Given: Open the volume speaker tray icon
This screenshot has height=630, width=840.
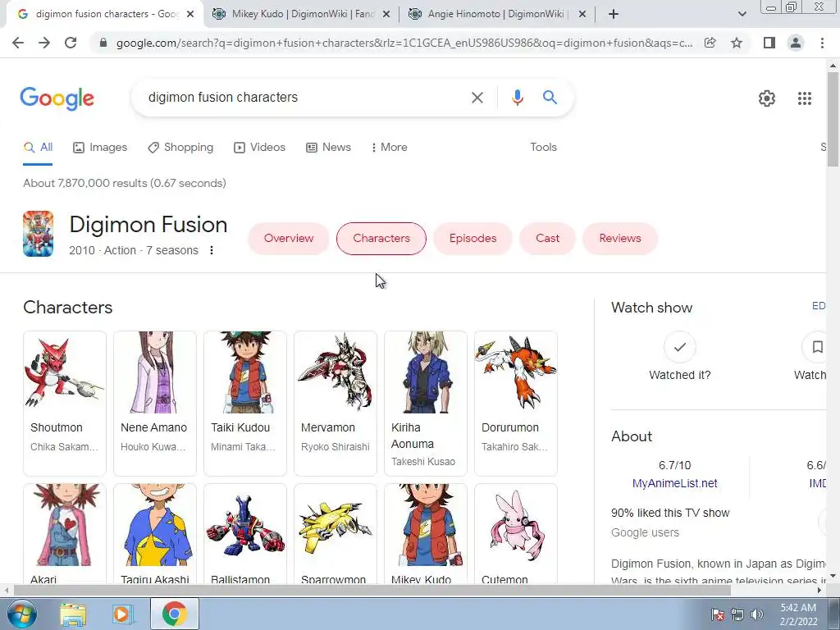Looking at the screenshot, I should [x=757, y=614].
